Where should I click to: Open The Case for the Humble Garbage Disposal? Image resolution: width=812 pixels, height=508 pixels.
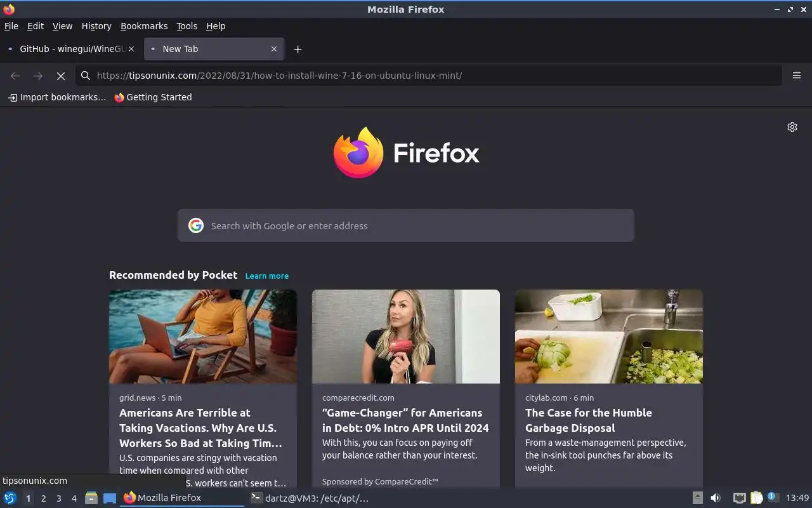589,420
